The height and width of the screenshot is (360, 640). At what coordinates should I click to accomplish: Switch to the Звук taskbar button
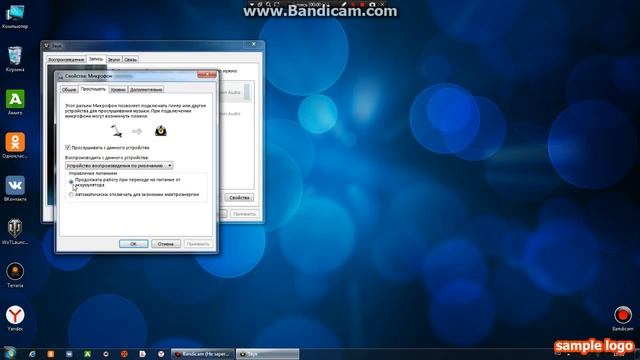pos(267,354)
